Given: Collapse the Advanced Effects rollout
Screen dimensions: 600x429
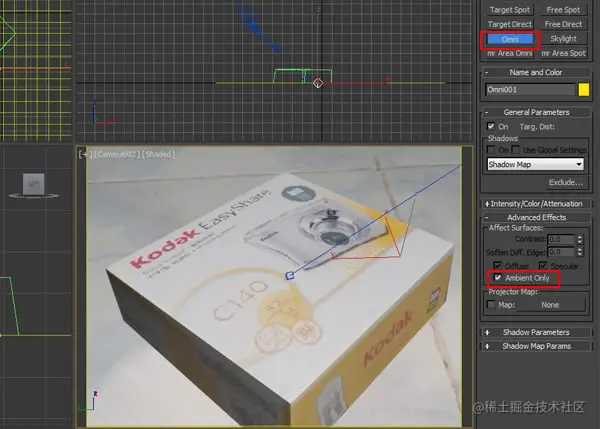Looking at the screenshot, I should [x=536, y=217].
